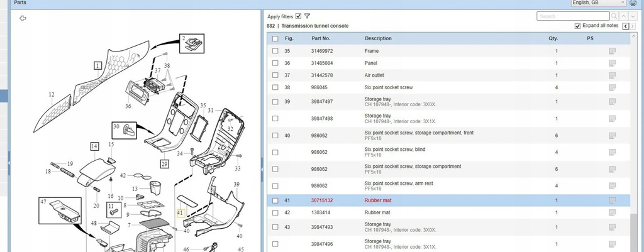Viewport: 644px width, 252px height.
Task: Go to next page with the right chevron button
Action: 633,26
